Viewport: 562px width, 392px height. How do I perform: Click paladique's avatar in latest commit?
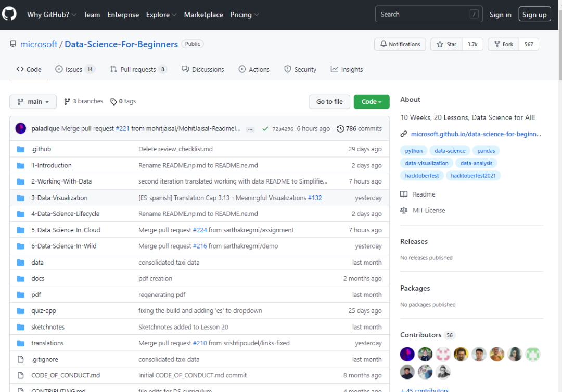click(x=21, y=128)
